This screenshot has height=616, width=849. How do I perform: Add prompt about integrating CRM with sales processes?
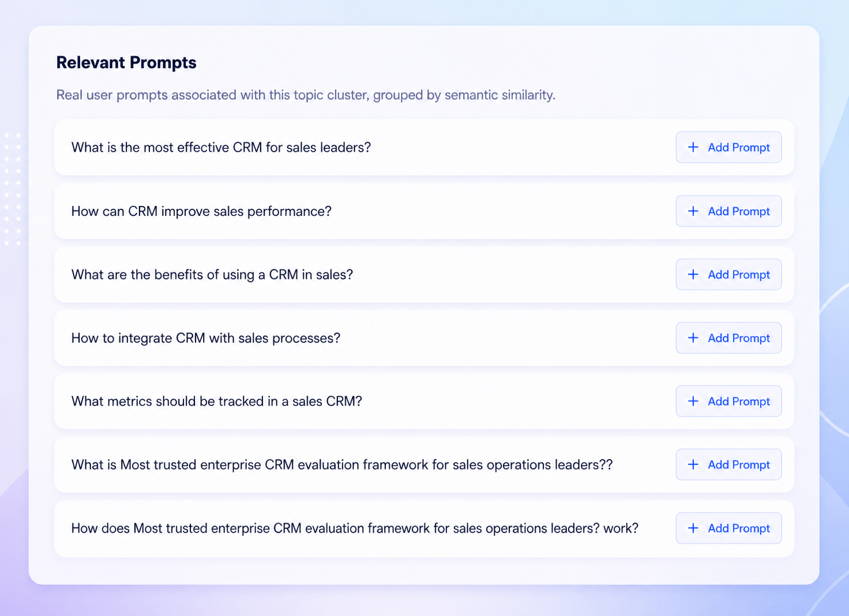tap(728, 338)
